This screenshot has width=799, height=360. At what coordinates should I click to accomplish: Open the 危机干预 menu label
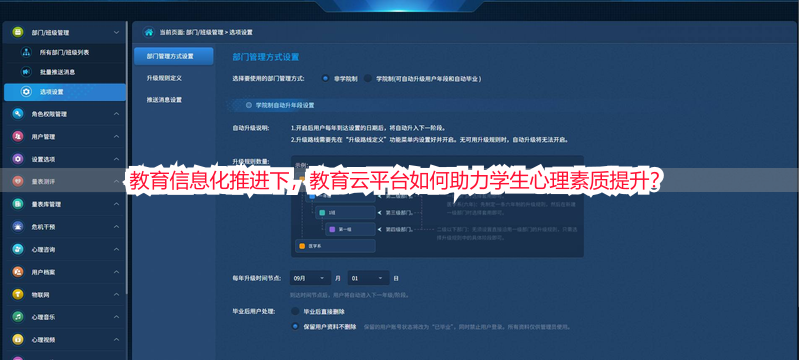point(43,227)
